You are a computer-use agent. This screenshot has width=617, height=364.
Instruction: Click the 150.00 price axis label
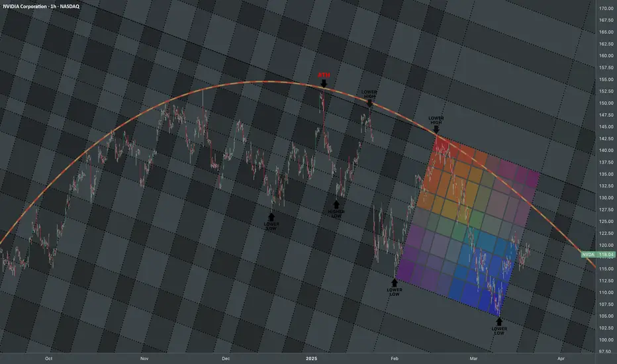(606, 103)
